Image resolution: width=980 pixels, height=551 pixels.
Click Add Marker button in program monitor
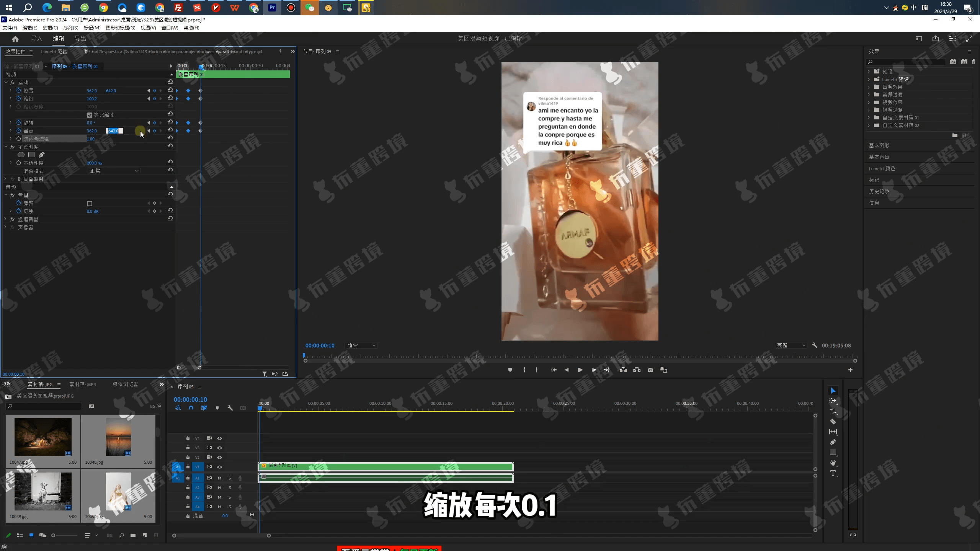510,370
